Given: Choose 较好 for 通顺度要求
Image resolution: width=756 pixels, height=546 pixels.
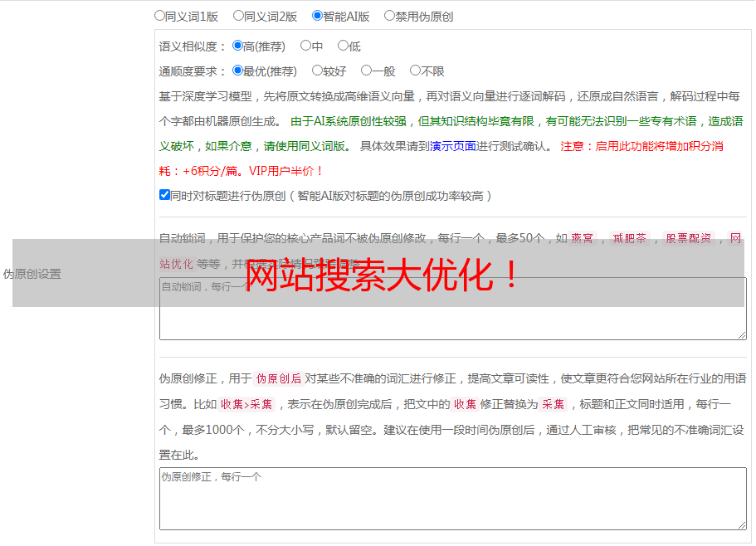Looking at the screenshot, I should pos(317,71).
